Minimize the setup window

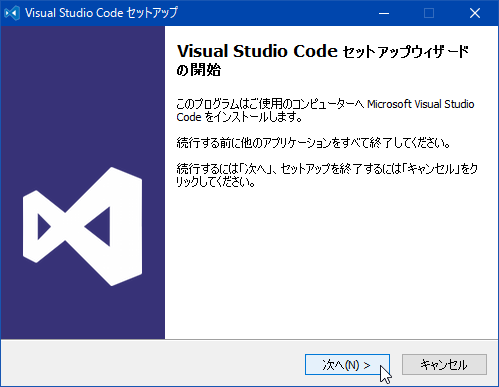pos(384,13)
